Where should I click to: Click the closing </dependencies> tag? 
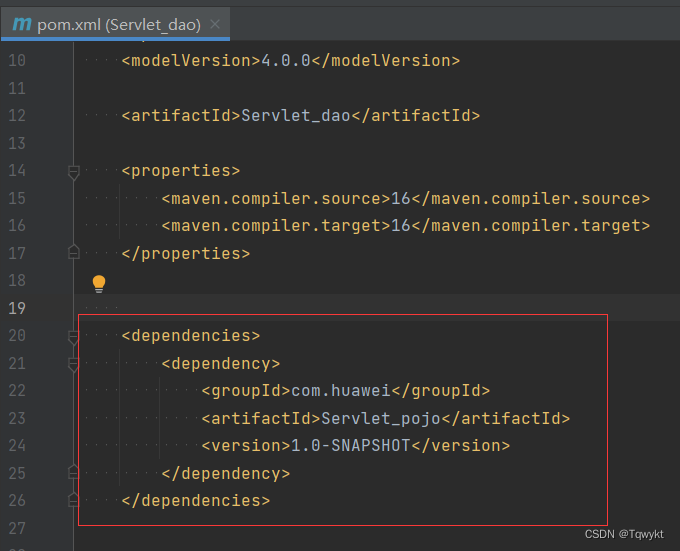[x=196, y=501]
